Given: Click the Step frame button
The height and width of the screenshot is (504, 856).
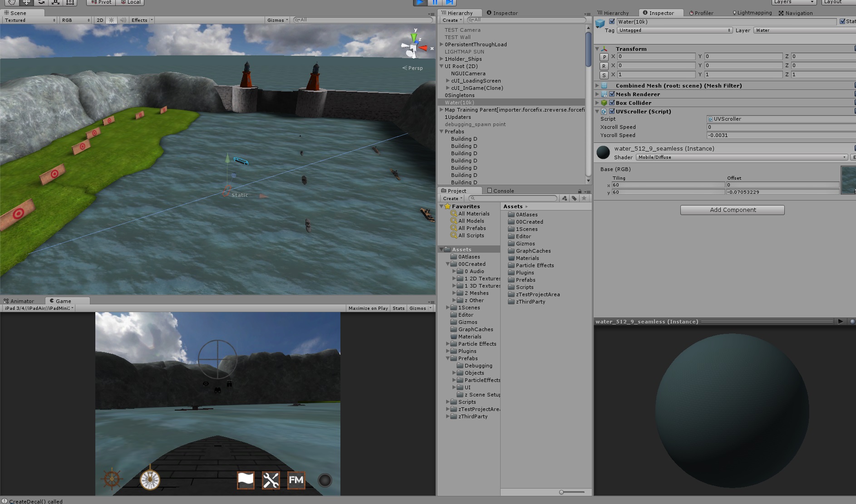Looking at the screenshot, I should [449, 2].
